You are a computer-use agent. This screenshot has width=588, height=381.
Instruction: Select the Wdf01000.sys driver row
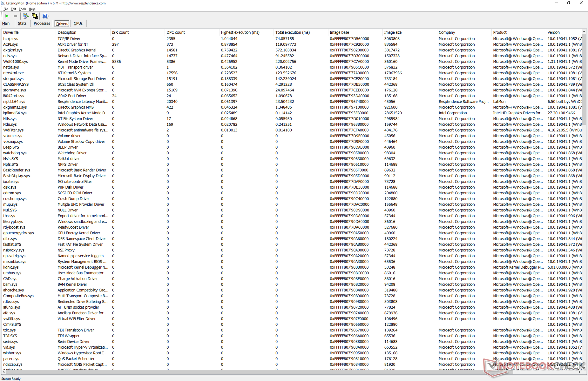pos(292,62)
